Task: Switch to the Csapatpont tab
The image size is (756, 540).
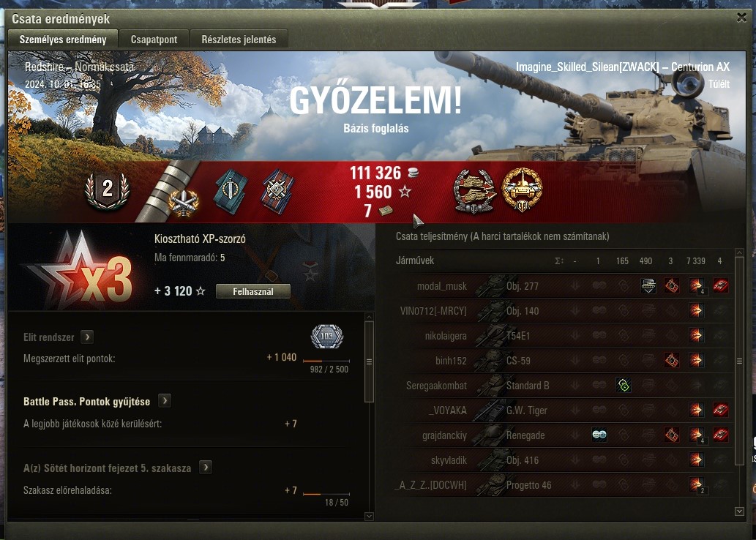Action: 154,40
